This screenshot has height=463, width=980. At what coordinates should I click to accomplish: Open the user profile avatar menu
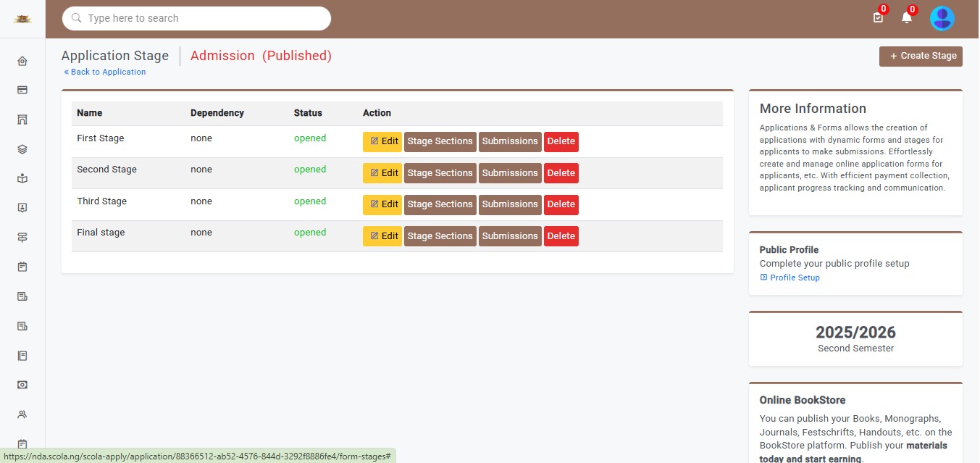coord(942,19)
